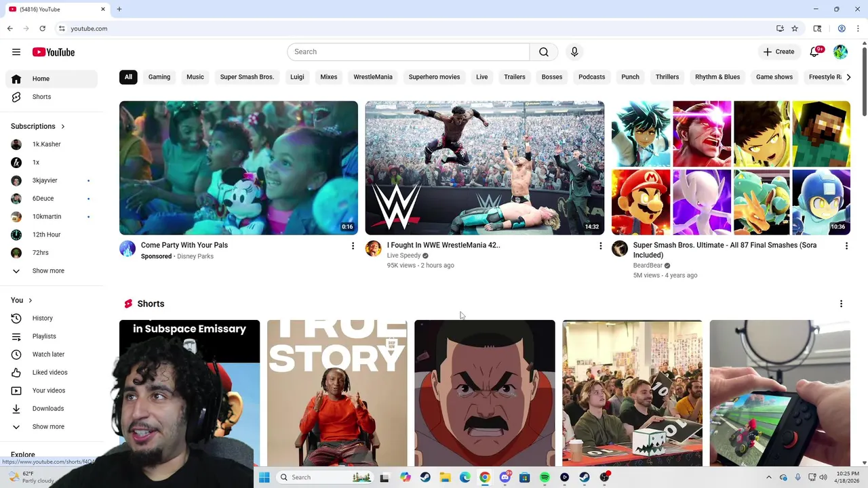Open the History page
868x488 pixels.
(x=52, y=319)
